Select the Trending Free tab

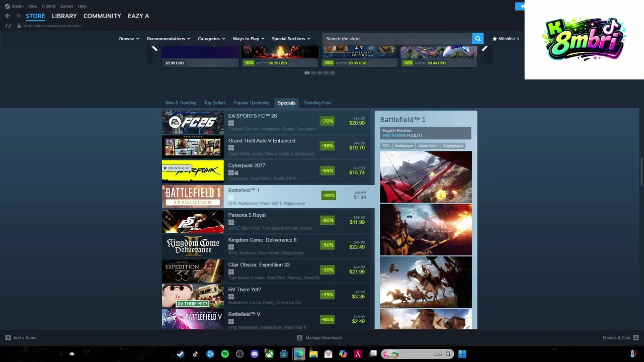coord(317,103)
